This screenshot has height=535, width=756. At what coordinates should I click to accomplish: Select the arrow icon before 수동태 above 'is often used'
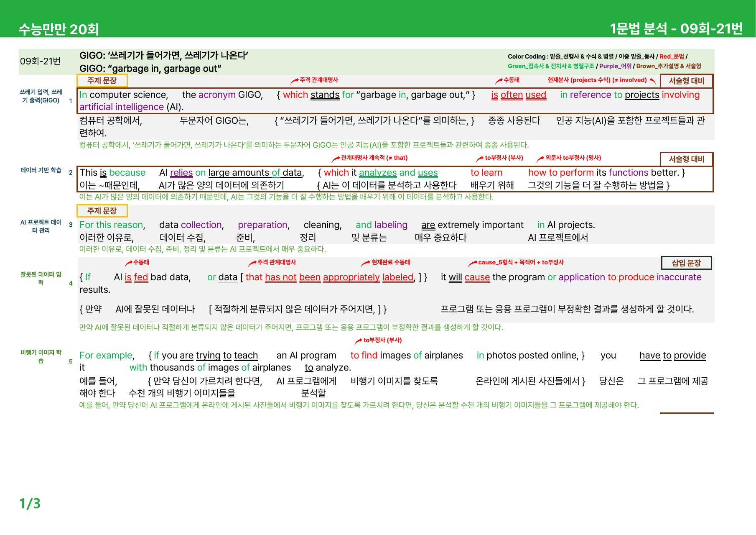[x=499, y=80]
